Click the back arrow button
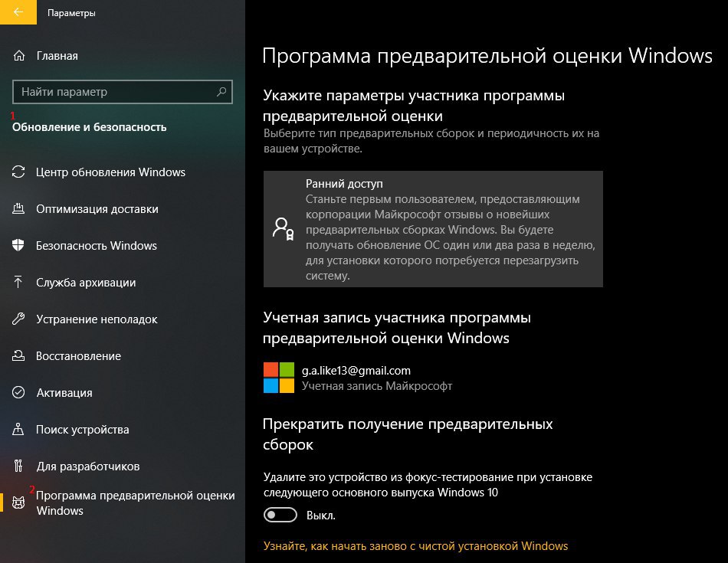The image size is (728, 563). pos(18,12)
